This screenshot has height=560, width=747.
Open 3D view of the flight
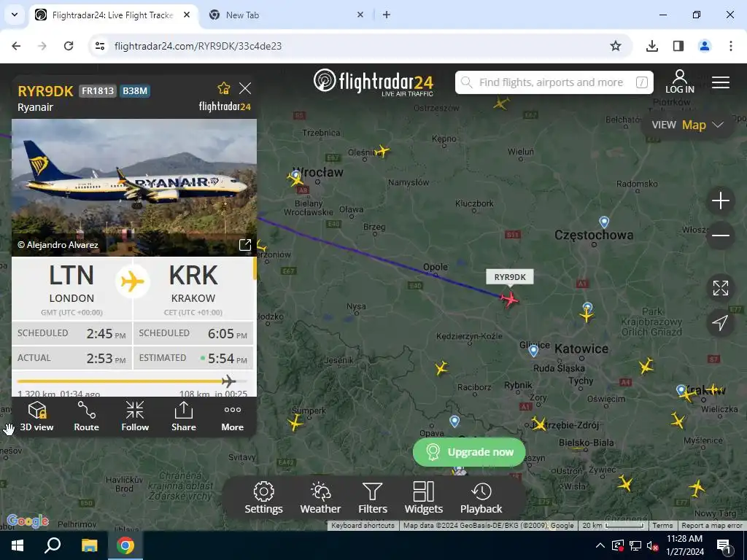pyautogui.click(x=36, y=416)
